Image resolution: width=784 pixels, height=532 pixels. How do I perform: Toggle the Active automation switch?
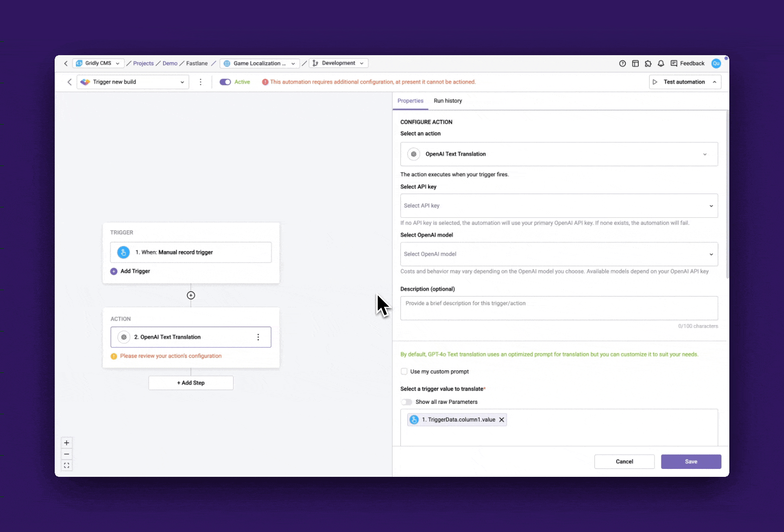point(225,82)
